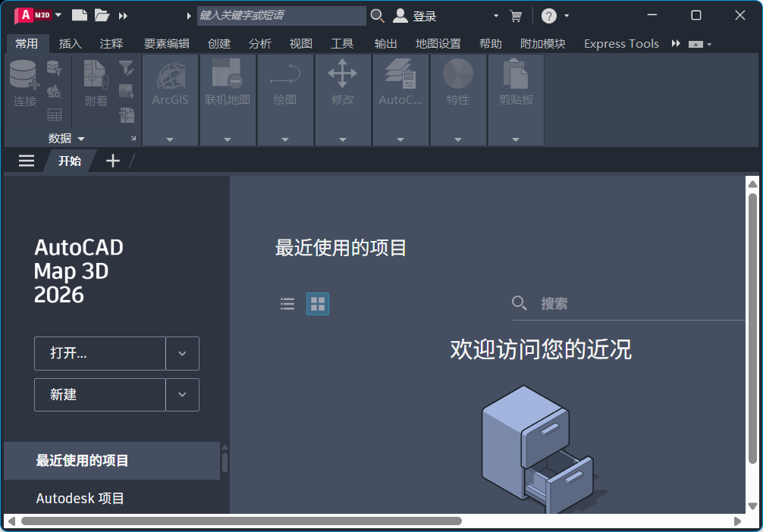This screenshot has height=532, width=763.
Task: Switch recent items to grid view
Action: coord(317,303)
